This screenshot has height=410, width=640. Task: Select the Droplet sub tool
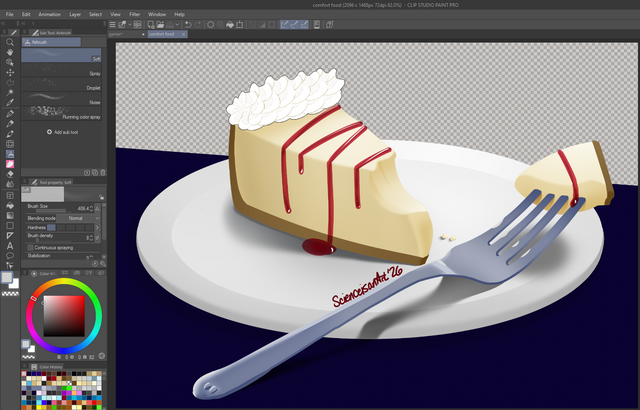click(61, 84)
